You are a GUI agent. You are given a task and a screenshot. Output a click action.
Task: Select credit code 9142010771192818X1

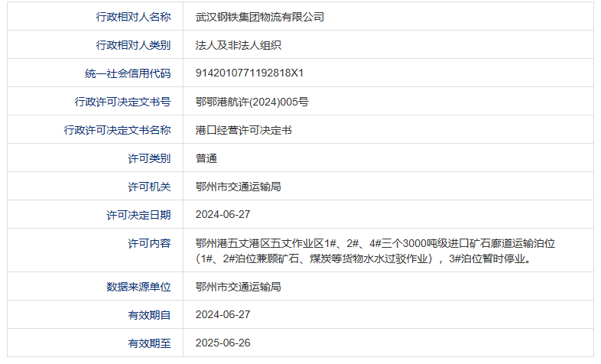tap(249, 73)
